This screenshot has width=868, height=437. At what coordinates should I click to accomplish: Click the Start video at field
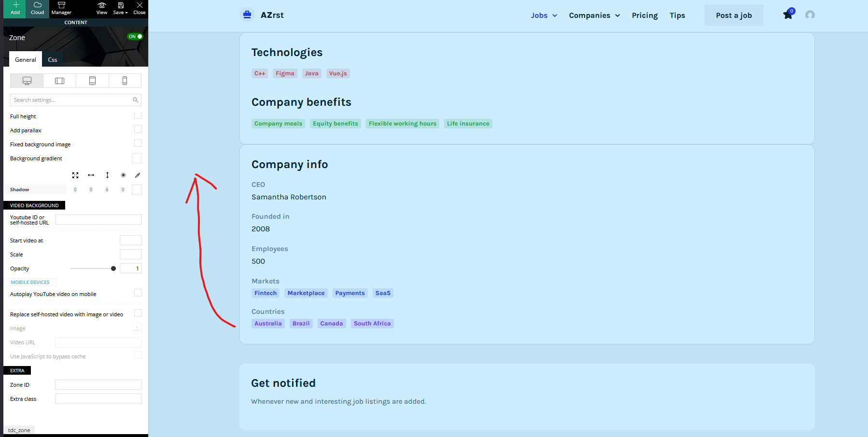pyautogui.click(x=131, y=240)
